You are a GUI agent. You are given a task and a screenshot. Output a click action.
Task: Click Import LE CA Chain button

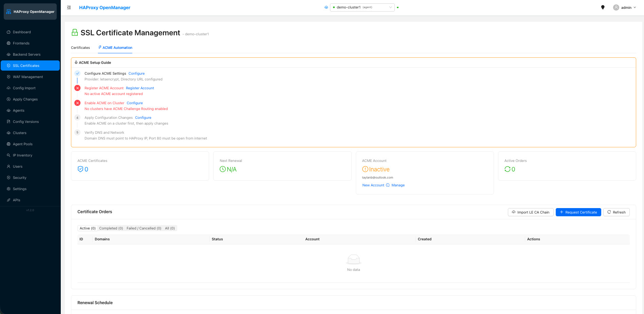coord(531,212)
